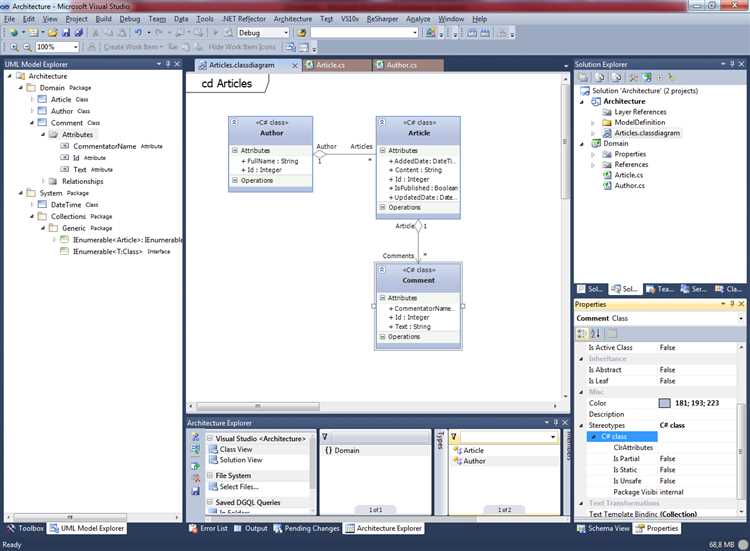Click the Save All toolbar icon
Image resolution: width=750 pixels, height=551 pixels.
pos(79,33)
